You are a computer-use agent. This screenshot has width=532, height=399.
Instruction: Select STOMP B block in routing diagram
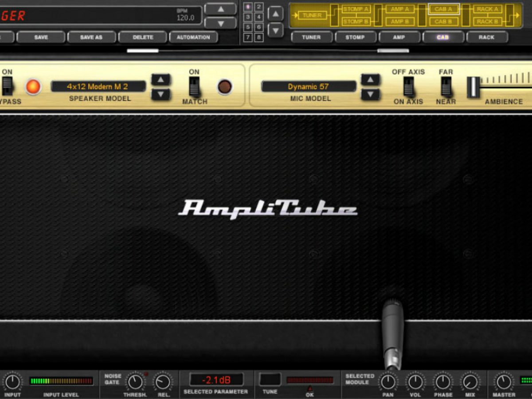tap(356, 21)
